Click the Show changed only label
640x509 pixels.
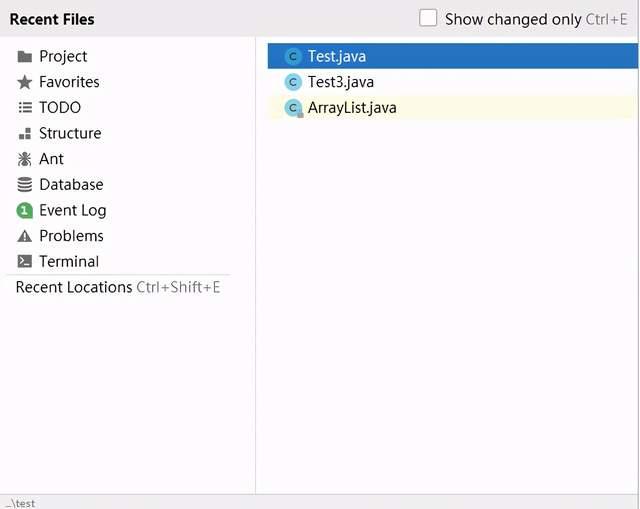tap(513, 19)
